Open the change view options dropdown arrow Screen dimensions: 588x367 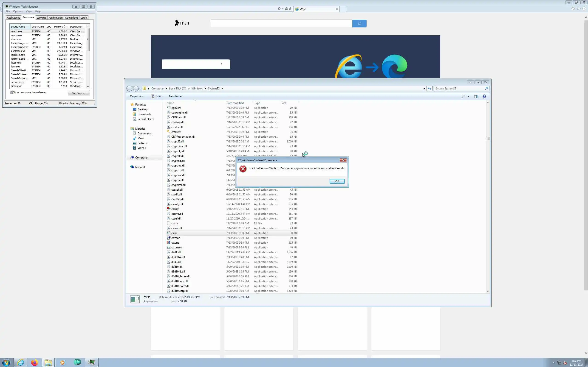point(469,96)
